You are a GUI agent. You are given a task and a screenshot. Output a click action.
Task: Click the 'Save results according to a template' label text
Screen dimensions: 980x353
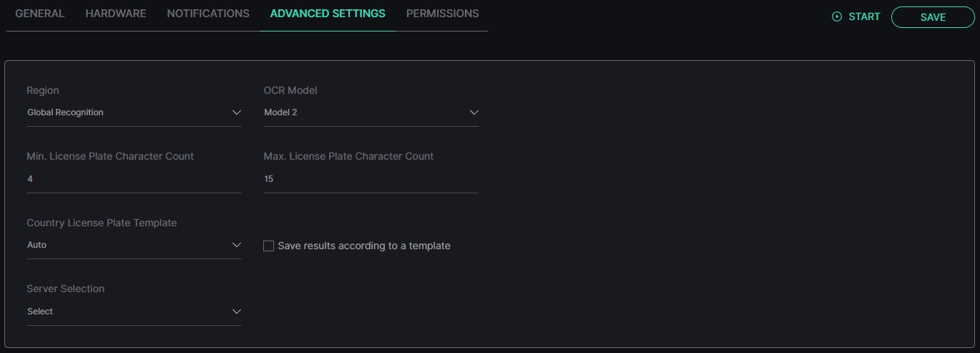(364, 246)
